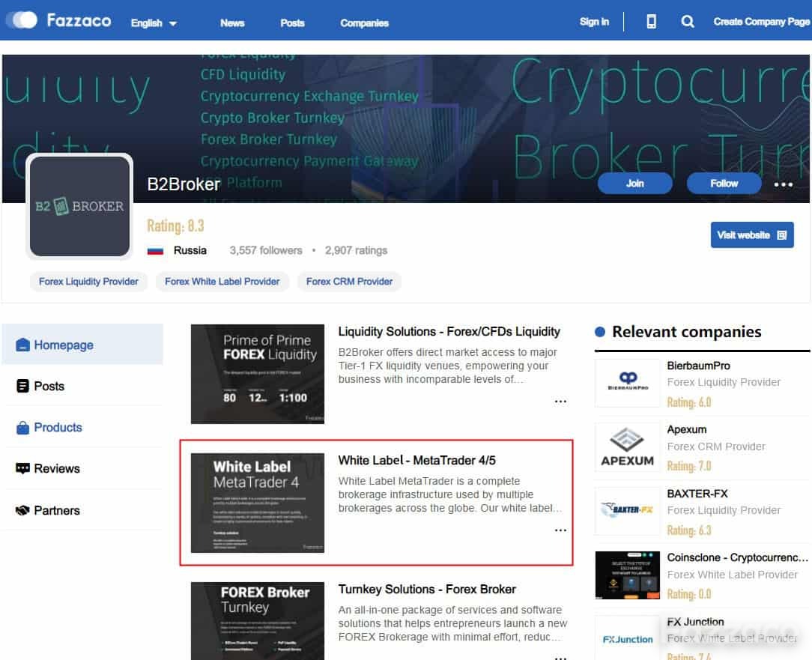The width and height of the screenshot is (812, 660).
Task: Click Create Company Page
Action: click(762, 22)
